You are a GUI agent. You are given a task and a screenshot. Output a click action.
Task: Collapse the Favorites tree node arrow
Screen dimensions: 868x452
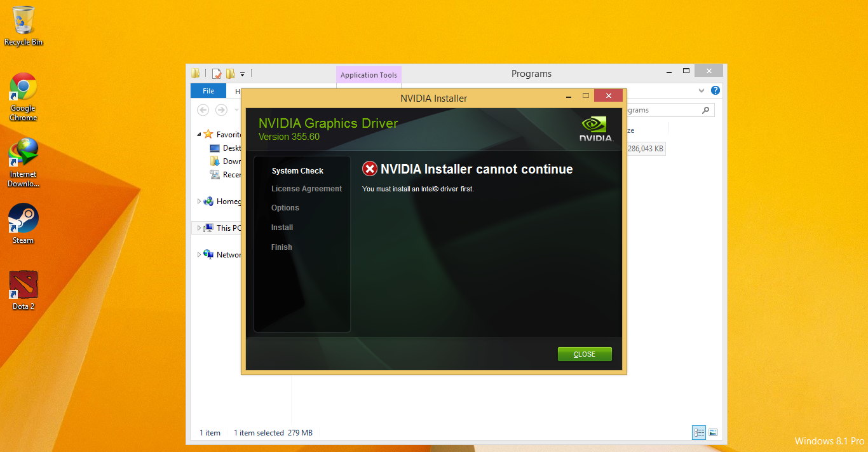[x=199, y=135]
